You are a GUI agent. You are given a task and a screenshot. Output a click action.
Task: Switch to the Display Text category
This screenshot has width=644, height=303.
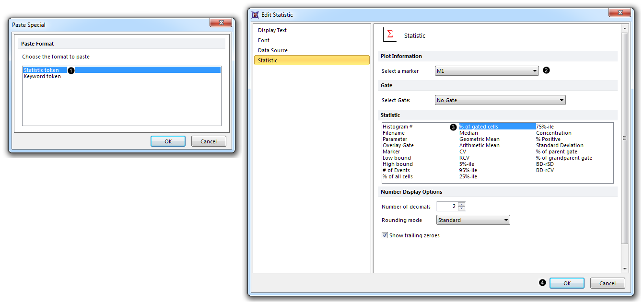[x=272, y=30]
